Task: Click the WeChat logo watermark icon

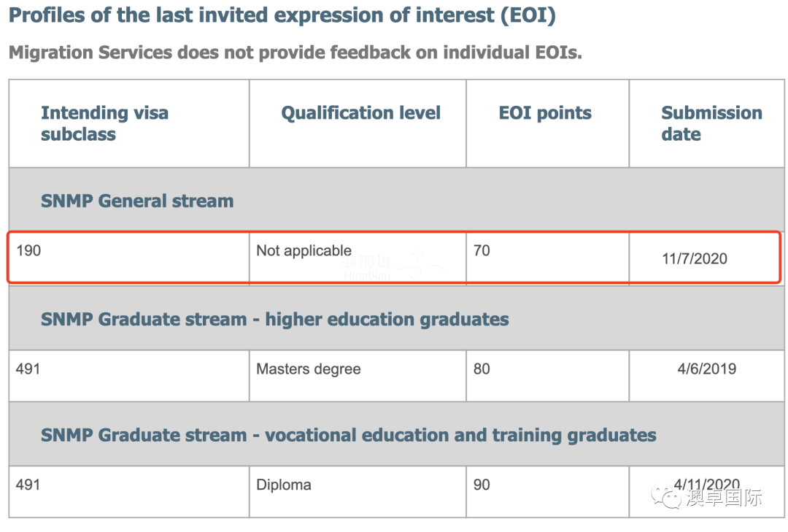Action: coord(666,496)
